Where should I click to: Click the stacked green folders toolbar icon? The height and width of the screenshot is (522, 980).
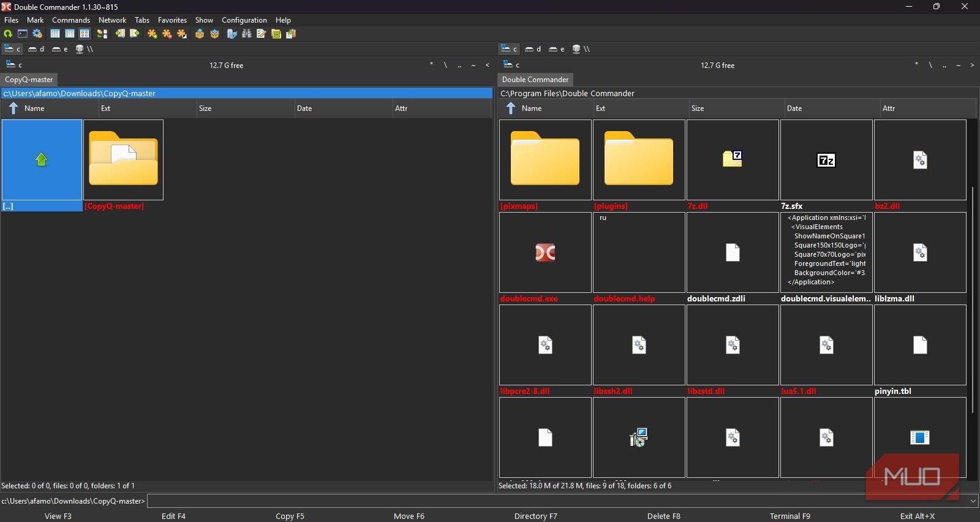tap(276, 34)
